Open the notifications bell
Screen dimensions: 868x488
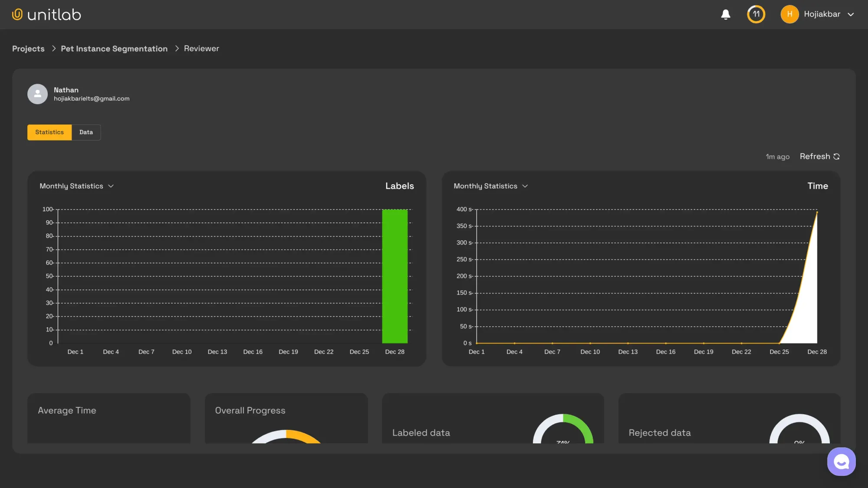(x=725, y=14)
